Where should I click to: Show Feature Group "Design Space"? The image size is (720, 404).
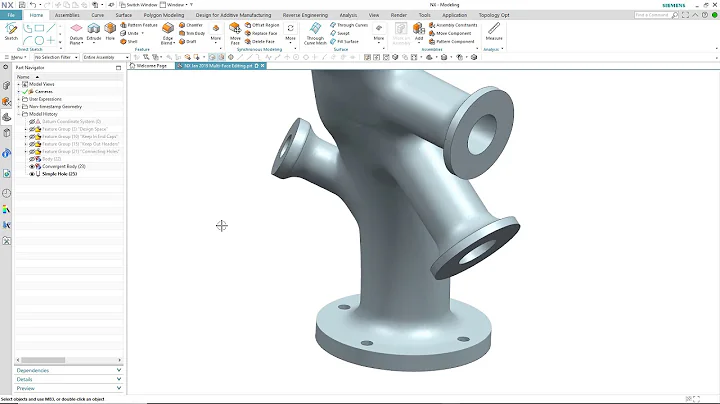point(32,129)
